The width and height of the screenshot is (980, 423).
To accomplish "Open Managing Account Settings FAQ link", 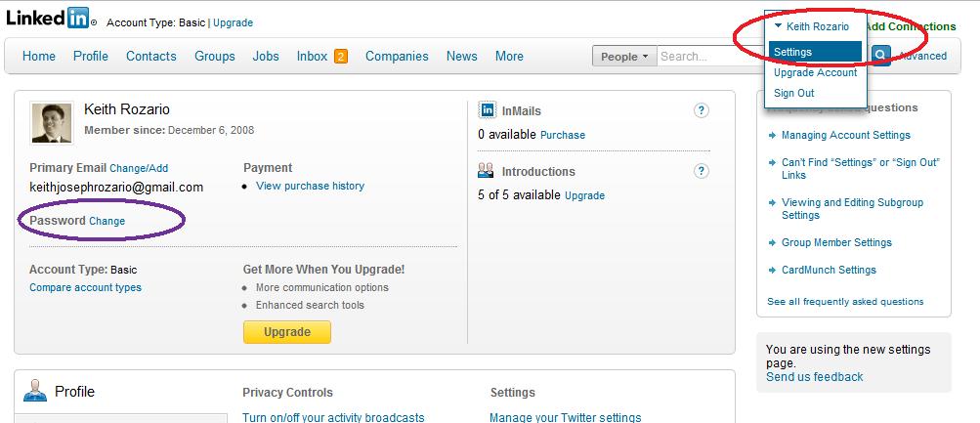I will [845, 135].
